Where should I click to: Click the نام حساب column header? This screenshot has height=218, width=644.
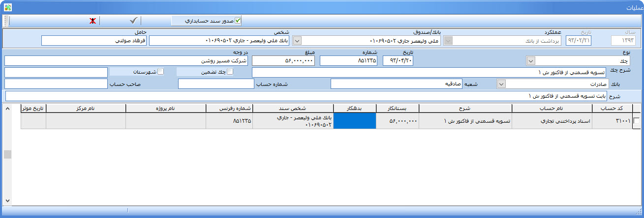[x=552, y=108]
